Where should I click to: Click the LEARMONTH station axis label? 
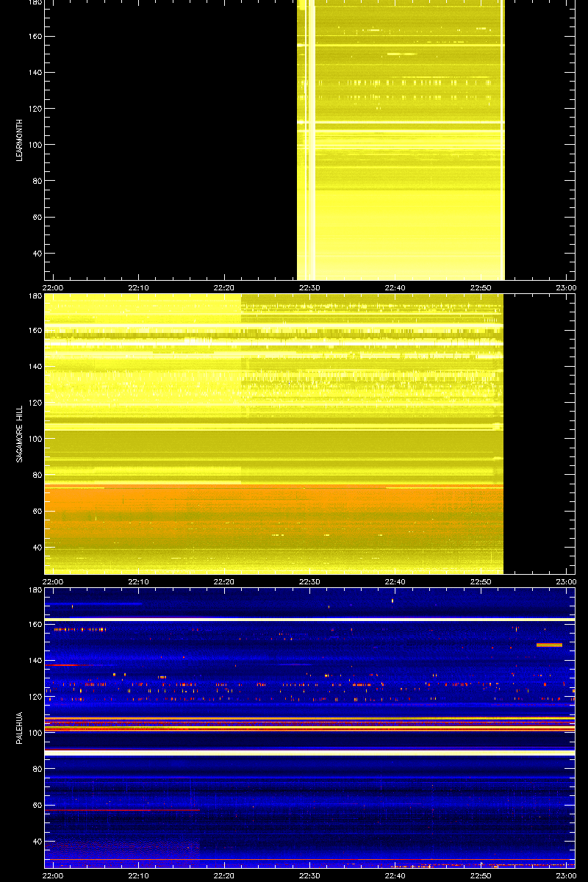21,139
